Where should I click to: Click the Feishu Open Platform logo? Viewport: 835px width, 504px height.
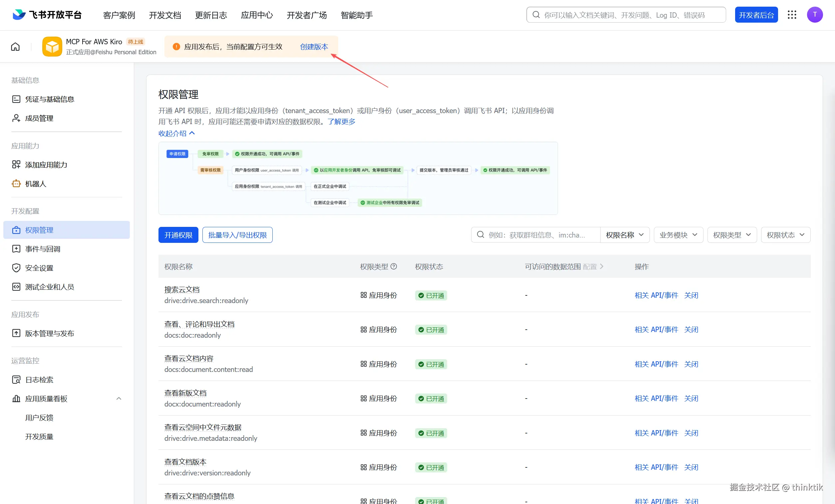[47, 15]
